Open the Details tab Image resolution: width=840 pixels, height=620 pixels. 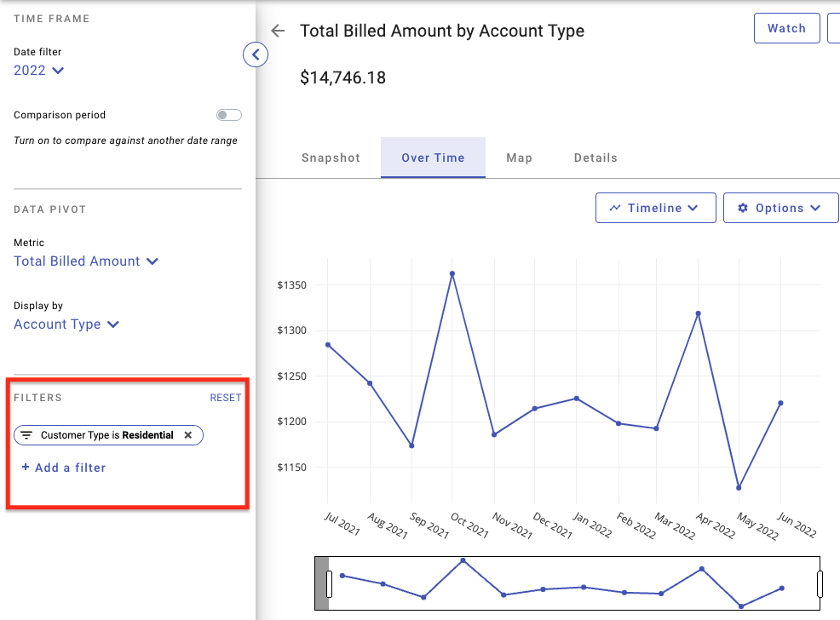tap(595, 158)
